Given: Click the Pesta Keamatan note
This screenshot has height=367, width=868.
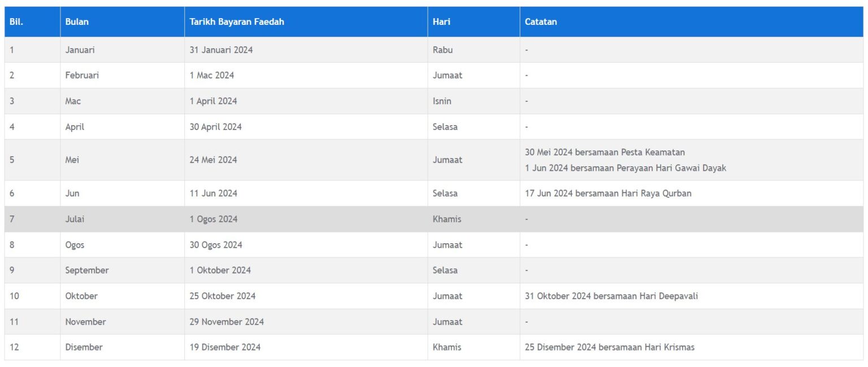Looking at the screenshot, I should tap(605, 152).
